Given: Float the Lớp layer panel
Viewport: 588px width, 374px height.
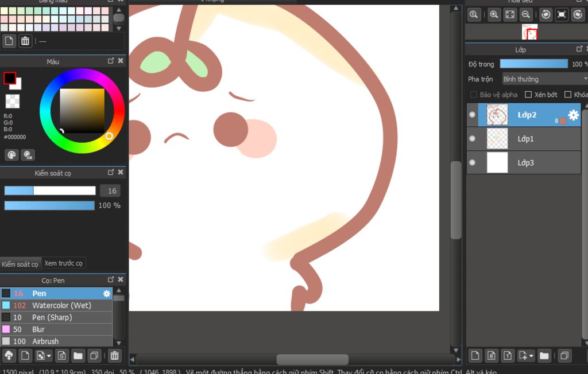Looking at the screenshot, I should click(579, 49).
